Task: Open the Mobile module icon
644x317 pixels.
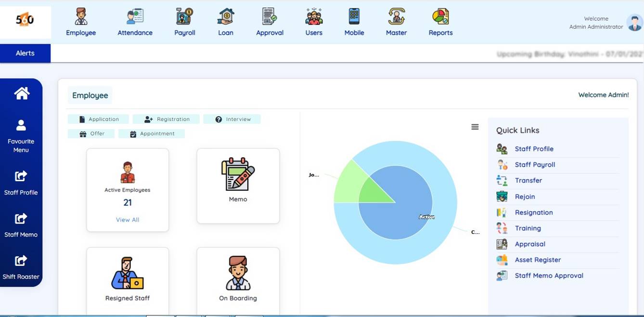Action: point(354,17)
